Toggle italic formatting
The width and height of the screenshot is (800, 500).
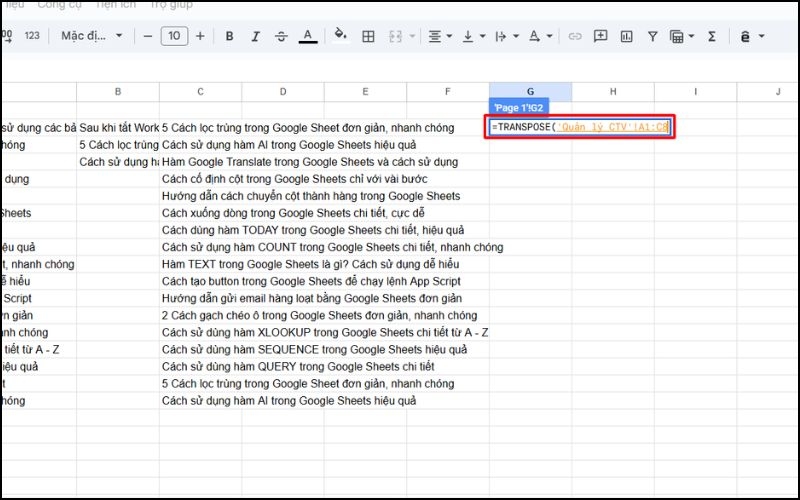coord(256,36)
